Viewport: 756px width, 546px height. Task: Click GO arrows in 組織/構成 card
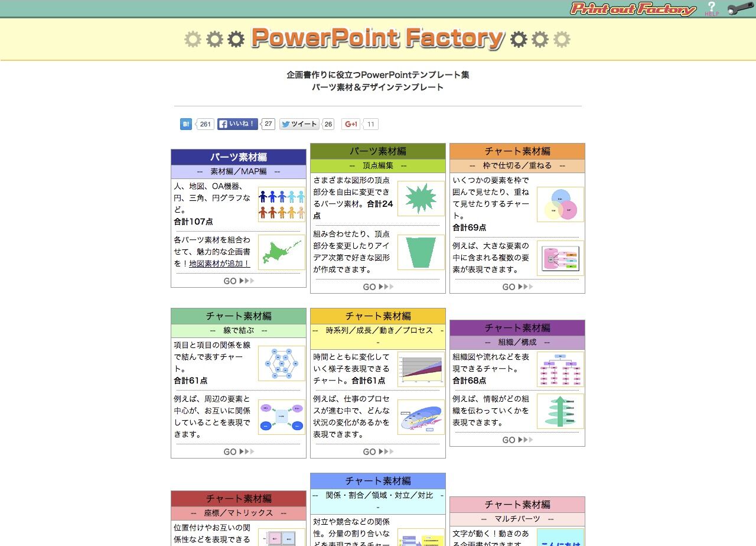point(517,440)
